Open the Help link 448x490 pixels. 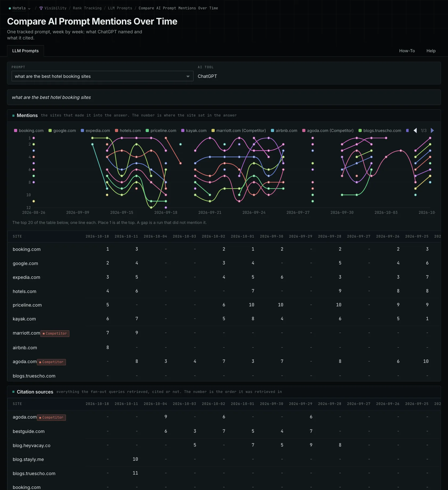[x=431, y=51]
